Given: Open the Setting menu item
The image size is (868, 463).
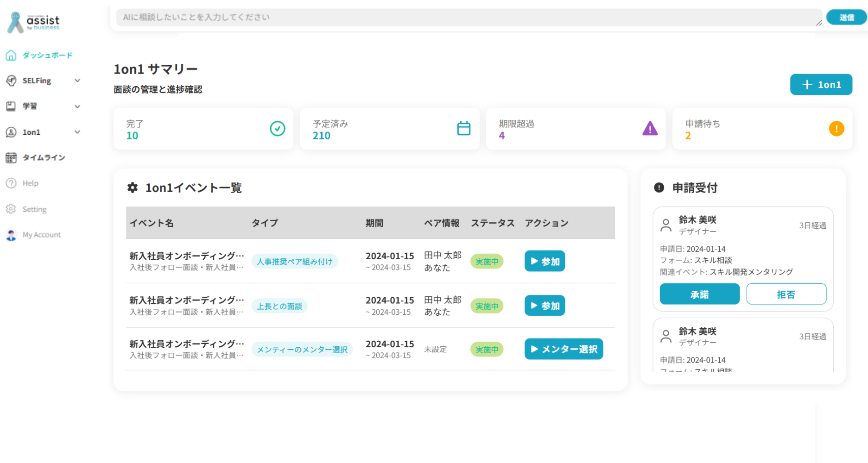Looking at the screenshot, I should (34, 209).
